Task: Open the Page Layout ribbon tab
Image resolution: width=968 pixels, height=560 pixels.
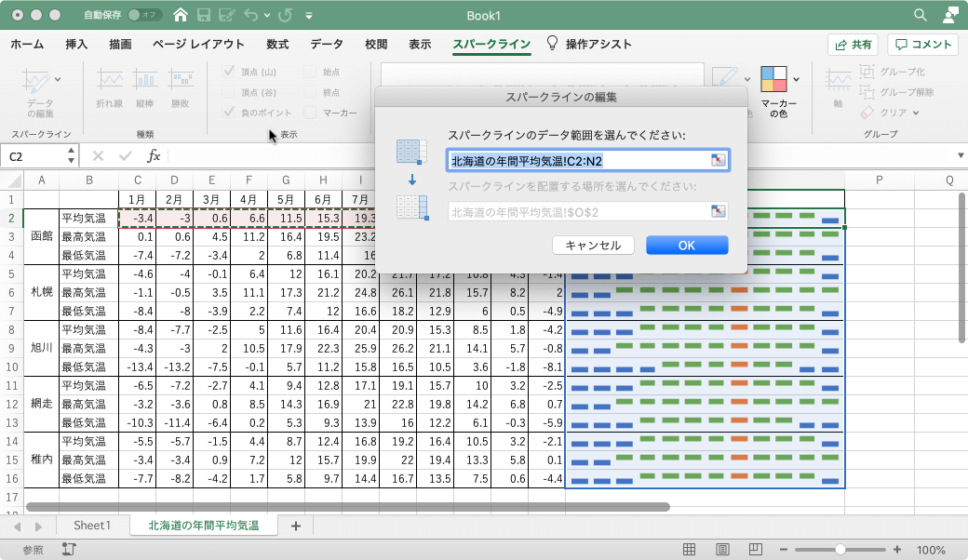Action: click(199, 44)
